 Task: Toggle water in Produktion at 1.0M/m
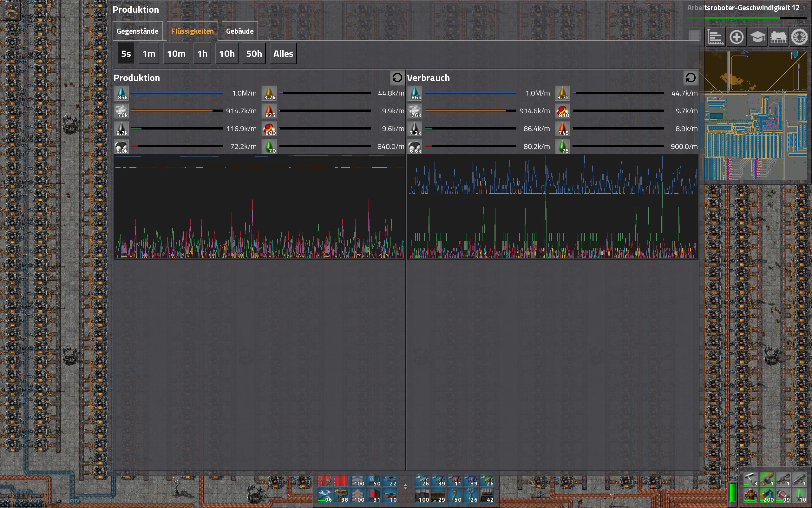pyautogui.click(x=121, y=93)
